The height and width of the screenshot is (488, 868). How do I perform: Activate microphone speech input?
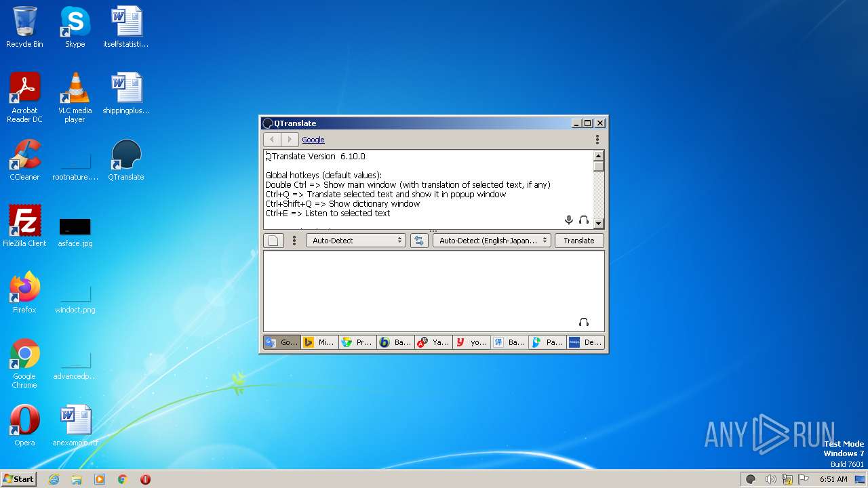[569, 220]
